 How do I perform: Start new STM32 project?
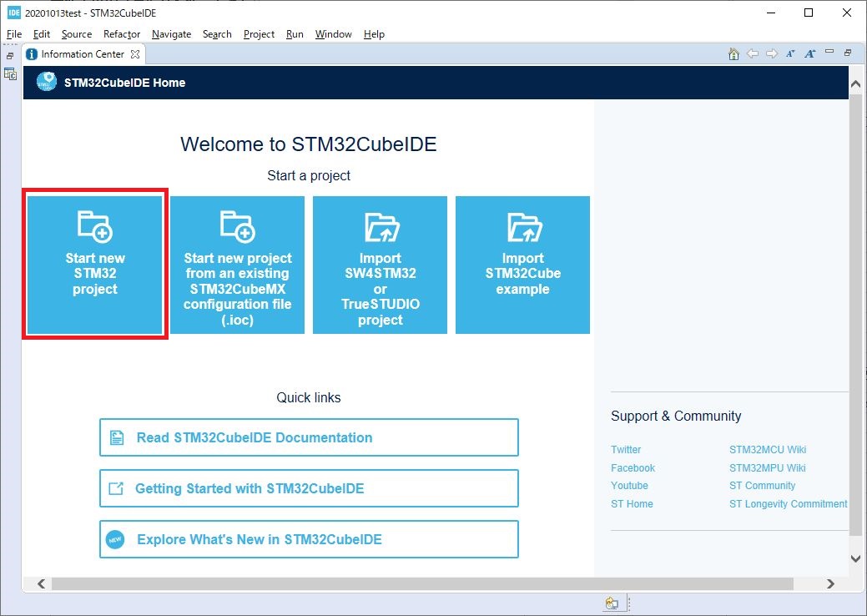[x=95, y=265]
